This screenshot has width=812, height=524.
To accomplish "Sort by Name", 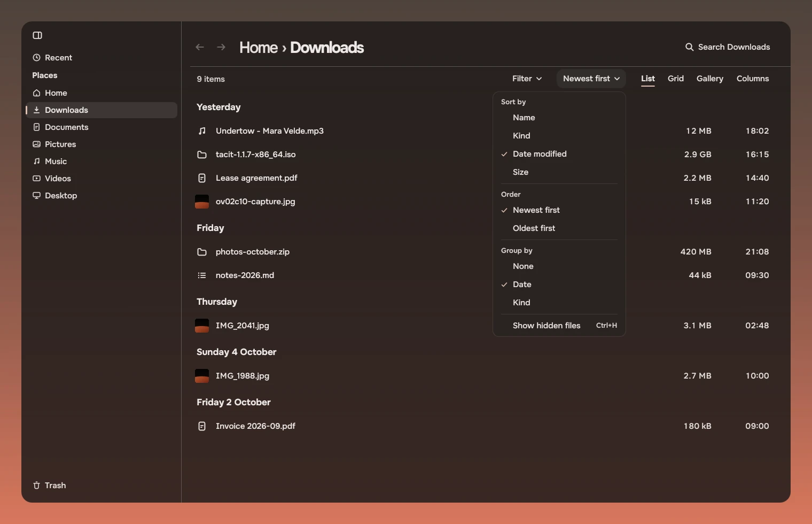I will pyautogui.click(x=559, y=118).
